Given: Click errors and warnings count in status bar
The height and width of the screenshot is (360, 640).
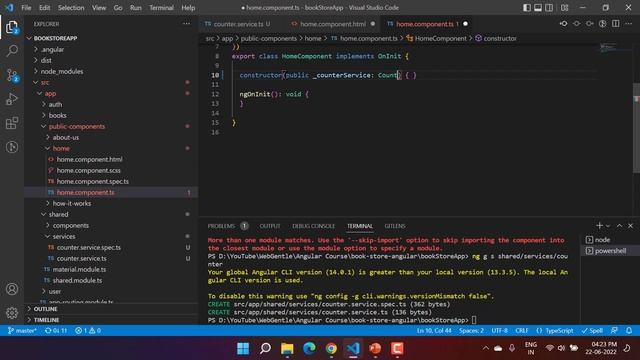Looking at the screenshot, I should [88, 331].
